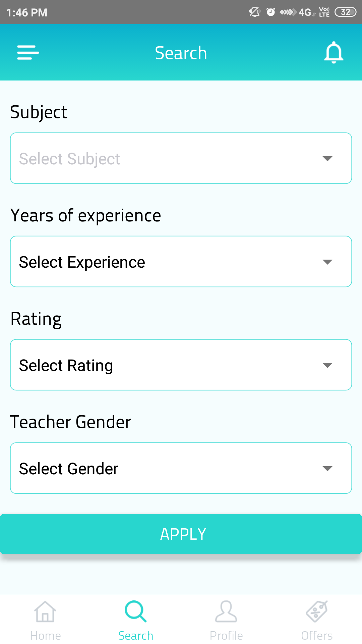Tap the Search magnifier icon
The height and width of the screenshot is (644, 362).
(x=135, y=611)
